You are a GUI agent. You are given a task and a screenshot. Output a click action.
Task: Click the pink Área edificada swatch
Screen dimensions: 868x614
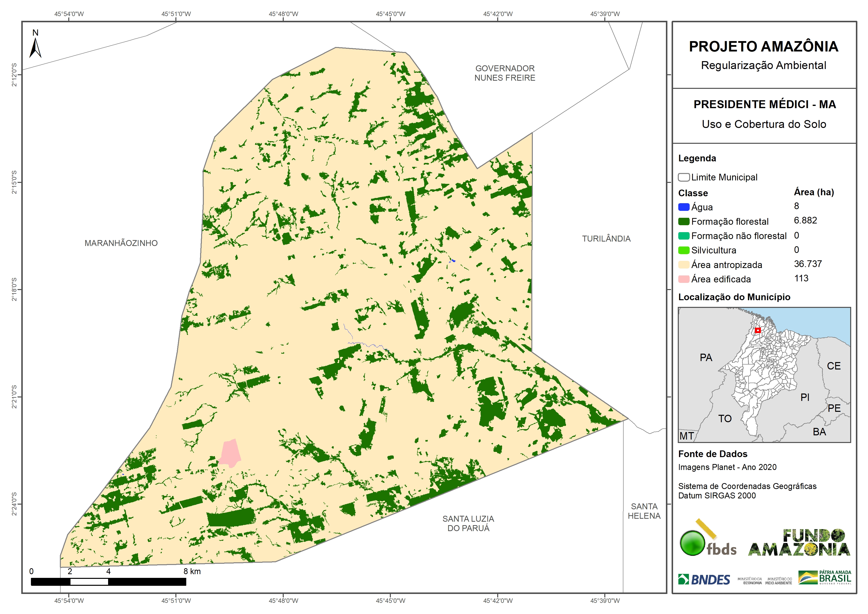683,279
